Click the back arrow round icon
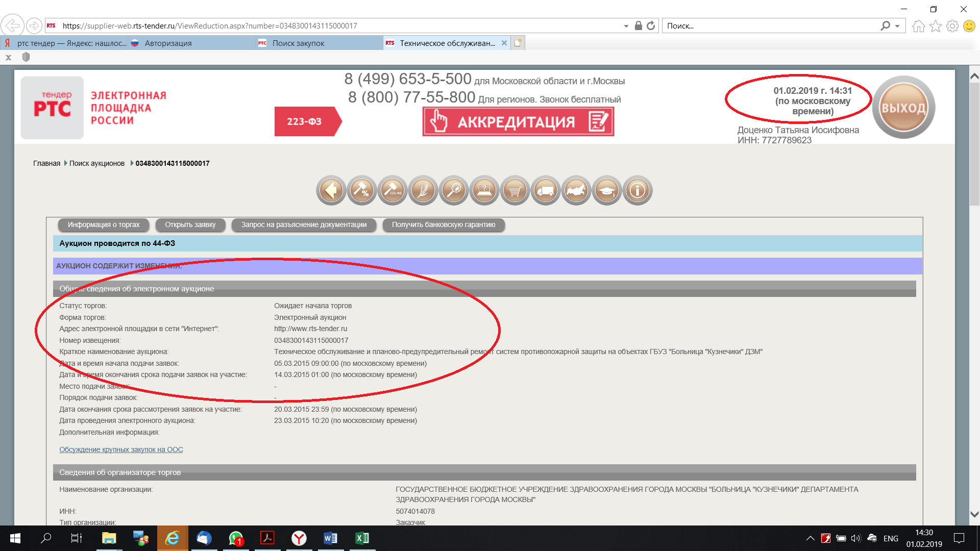980x551 pixels. tap(331, 191)
